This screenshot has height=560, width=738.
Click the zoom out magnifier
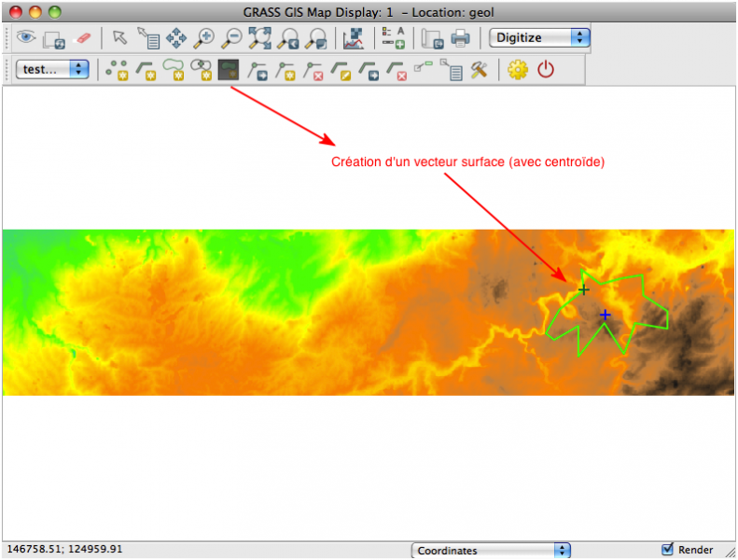231,38
